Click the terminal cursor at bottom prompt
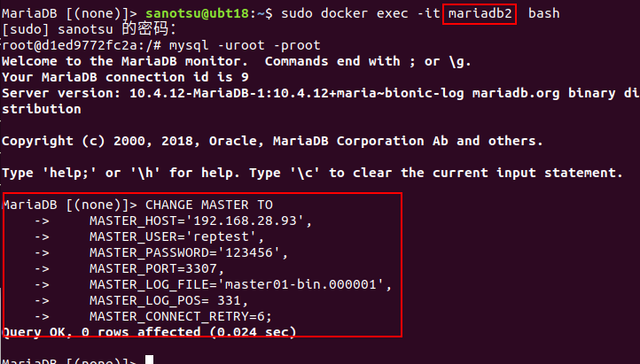The image size is (640, 364). (150, 360)
